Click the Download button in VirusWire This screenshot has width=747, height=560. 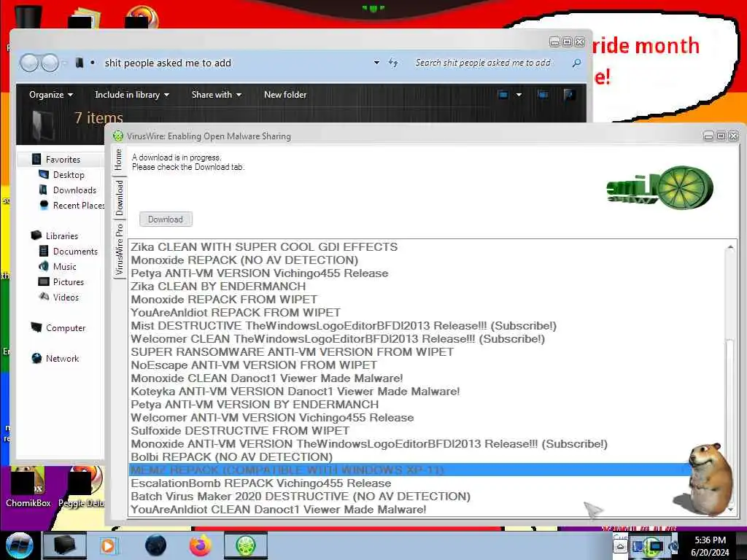click(166, 219)
